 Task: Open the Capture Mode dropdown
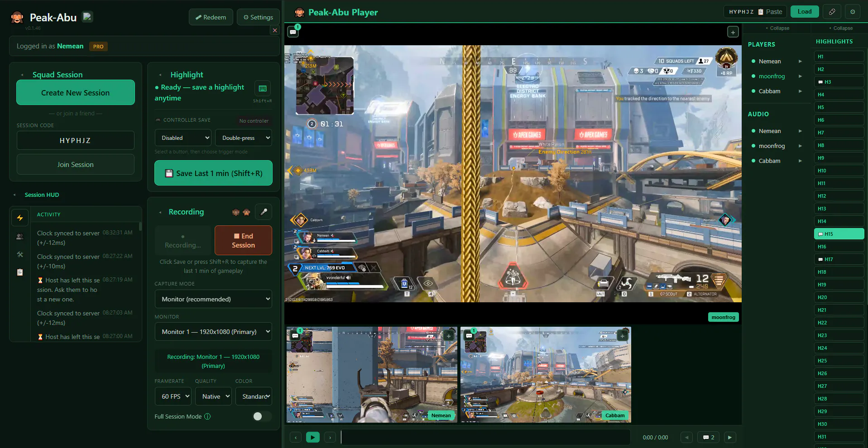(213, 299)
